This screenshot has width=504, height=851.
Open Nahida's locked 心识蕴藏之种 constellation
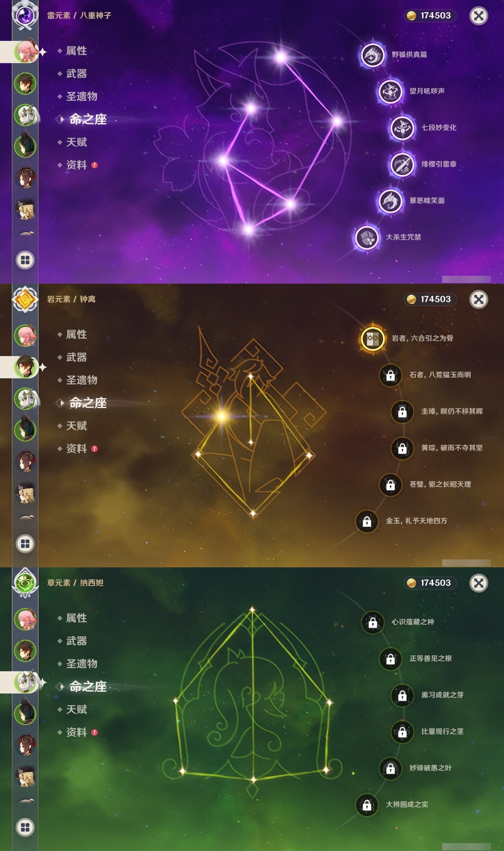[x=372, y=622]
